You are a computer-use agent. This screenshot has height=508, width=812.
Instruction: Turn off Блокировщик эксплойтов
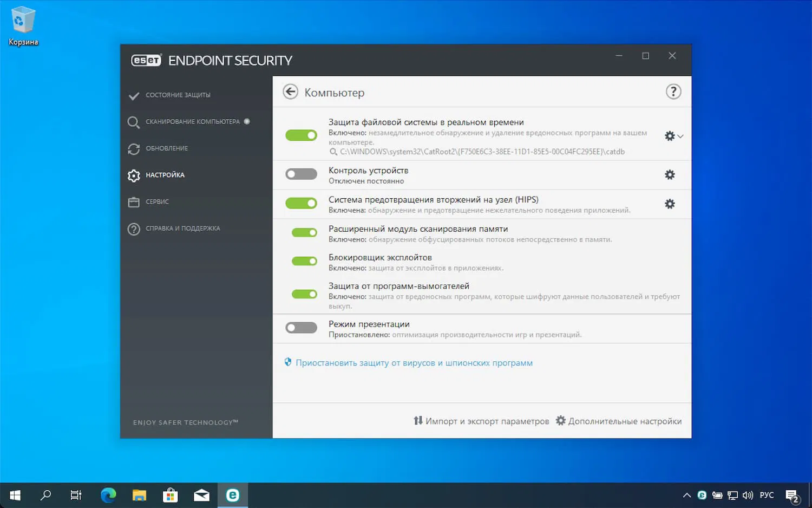[x=304, y=260]
